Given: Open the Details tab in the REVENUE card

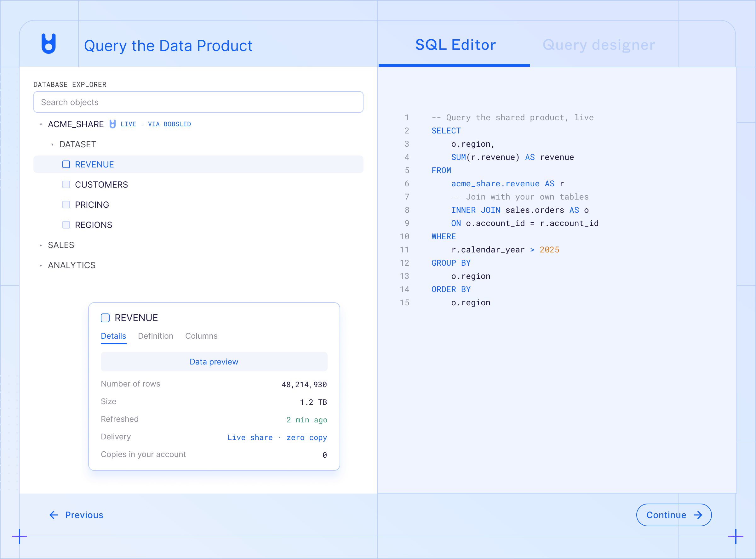Looking at the screenshot, I should 113,336.
